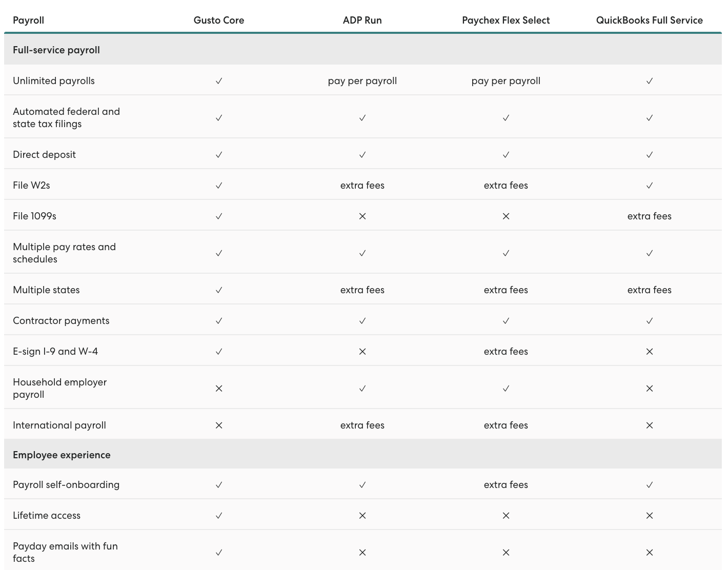
Task: Click Paychex X mark for File 1099s
Action: [506, 216]
